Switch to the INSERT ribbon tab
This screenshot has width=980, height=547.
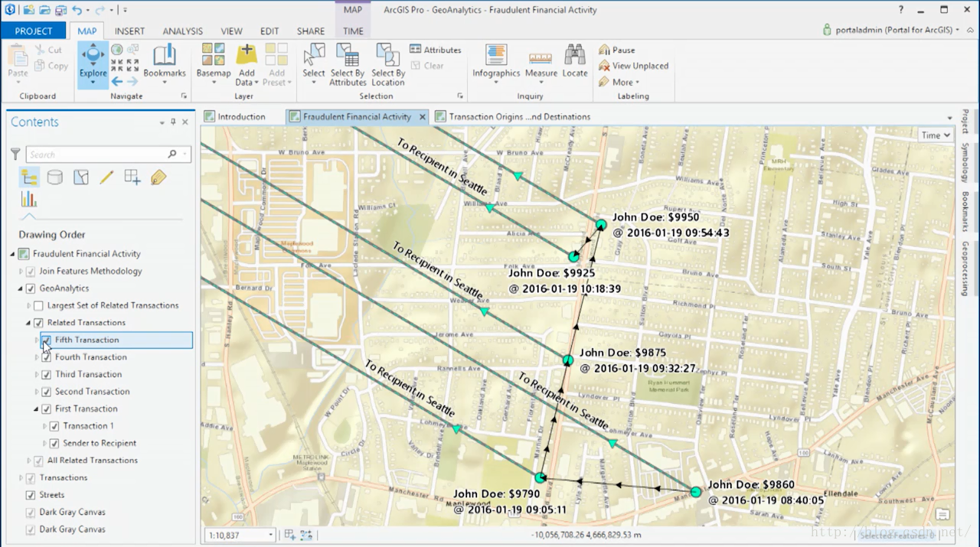129,31
